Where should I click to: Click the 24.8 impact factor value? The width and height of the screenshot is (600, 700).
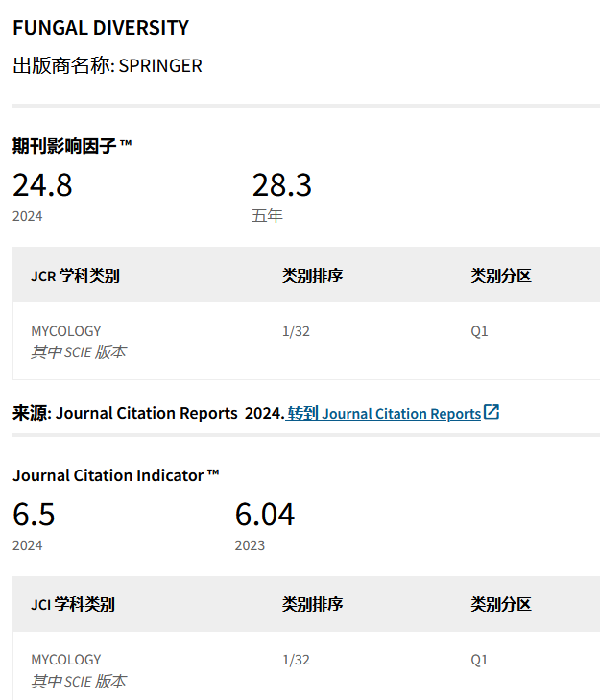pos(42,184)
